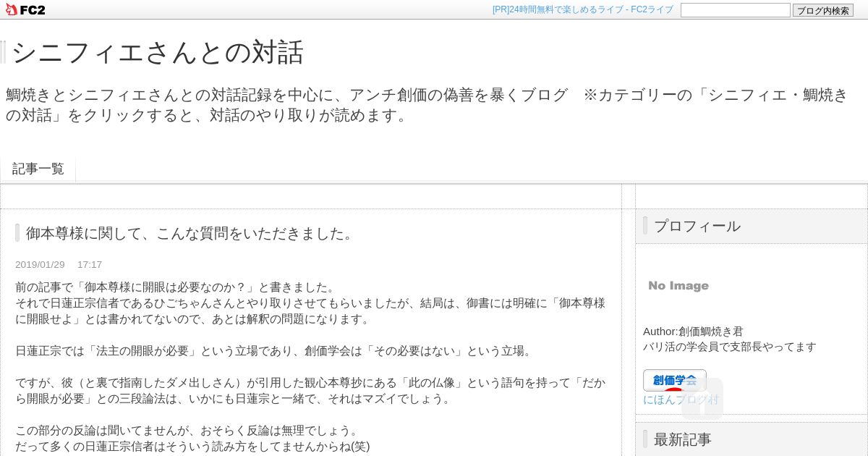The image size is (868, 456).
Task: Click the Author:創価鯛焼き君 text
Action: coord(693,332)
